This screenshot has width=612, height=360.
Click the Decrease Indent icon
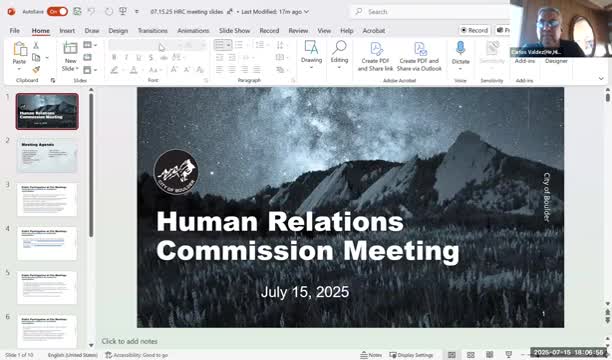tap(219, 58)
